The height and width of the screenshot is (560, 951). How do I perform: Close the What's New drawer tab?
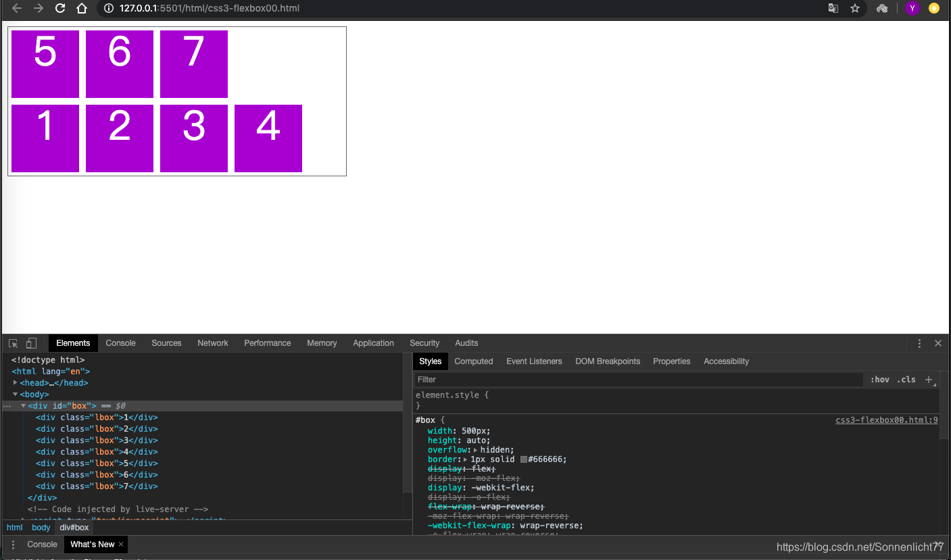(121, 544)
